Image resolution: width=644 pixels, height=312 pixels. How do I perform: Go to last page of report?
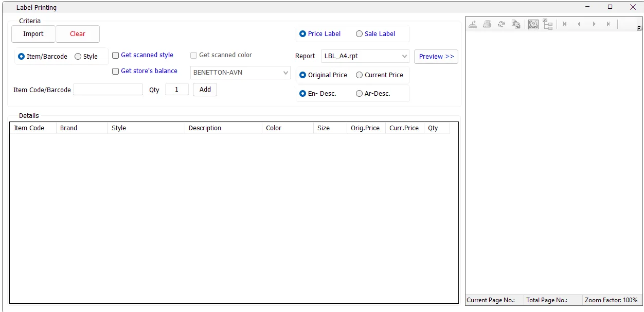609,24
